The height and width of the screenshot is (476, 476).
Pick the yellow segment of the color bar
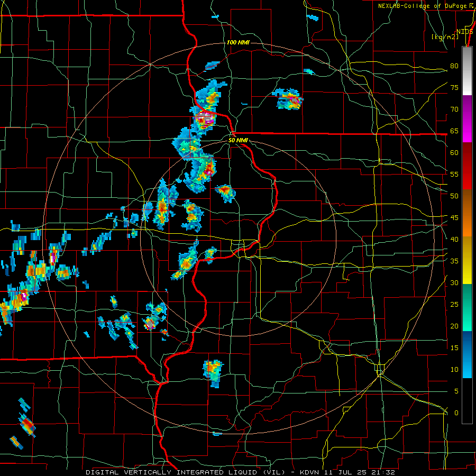467,260
